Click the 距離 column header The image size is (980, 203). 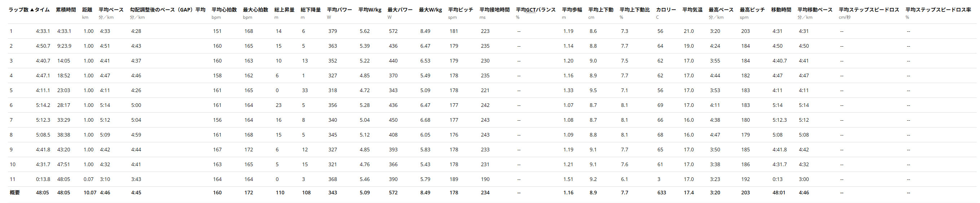click(87, 10)
